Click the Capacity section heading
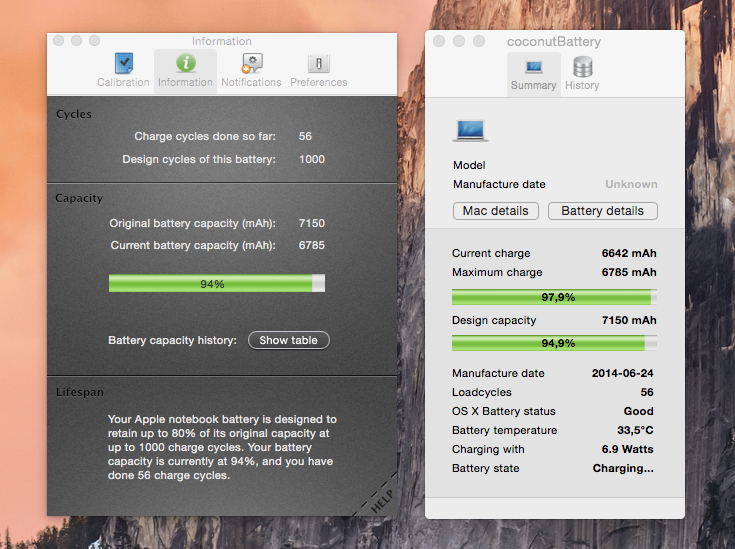 tap(79, 198)
